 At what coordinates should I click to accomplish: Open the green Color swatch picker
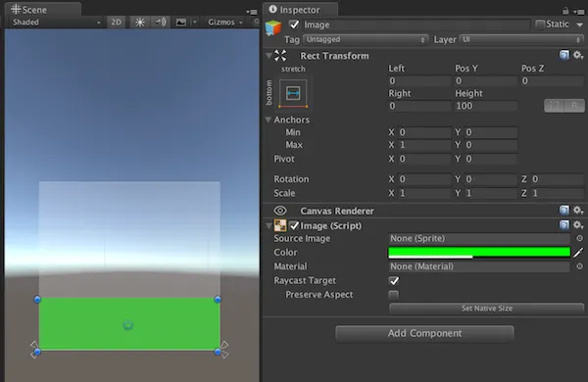[479, 253]
